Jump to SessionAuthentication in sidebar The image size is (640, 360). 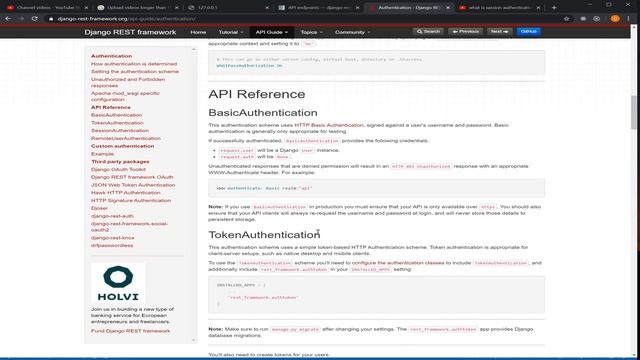pyautogui.click(x=120, y=131)
